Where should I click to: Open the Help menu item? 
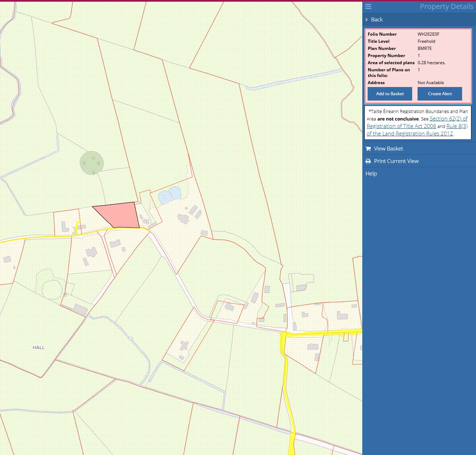coord(371,174)
